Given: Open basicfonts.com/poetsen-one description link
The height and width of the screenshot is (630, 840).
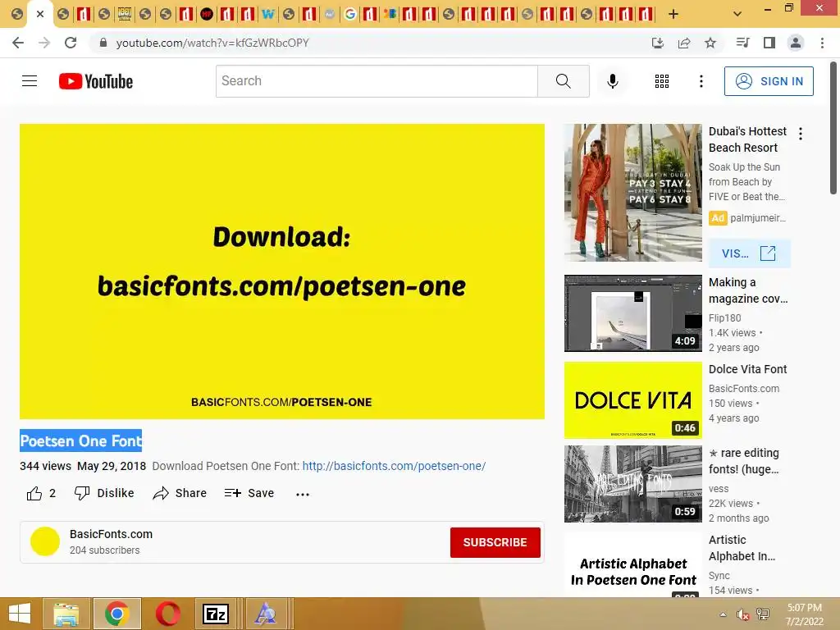Looking at the screenshot, I should pos(394,466).
